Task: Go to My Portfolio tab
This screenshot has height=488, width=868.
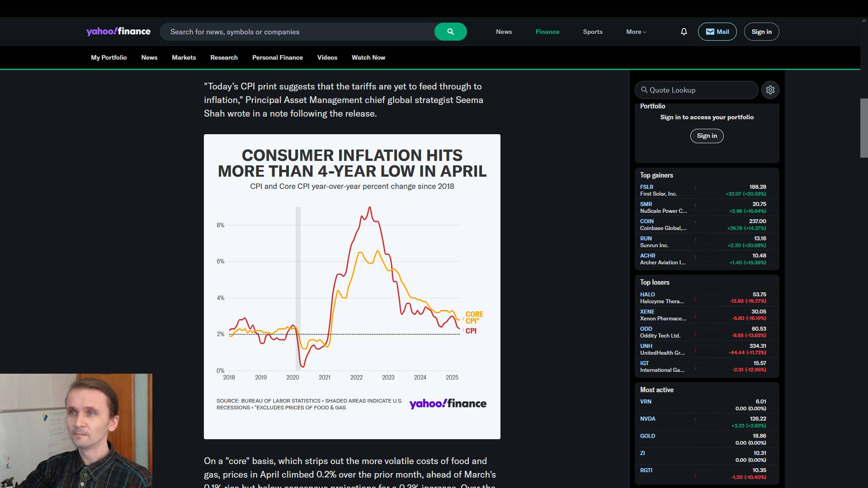Action: [x=108, y=57]
